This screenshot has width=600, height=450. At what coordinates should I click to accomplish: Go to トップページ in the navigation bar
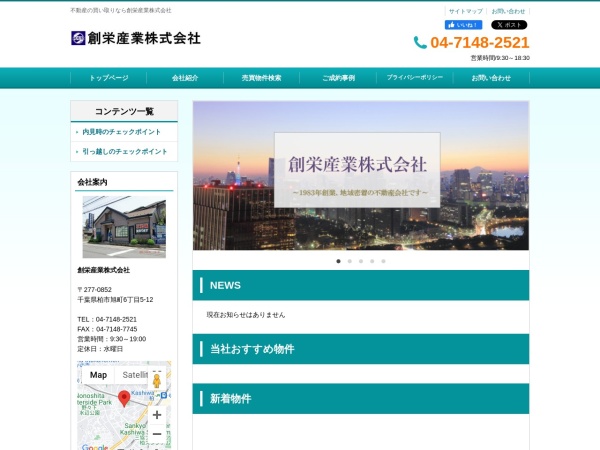109,78
